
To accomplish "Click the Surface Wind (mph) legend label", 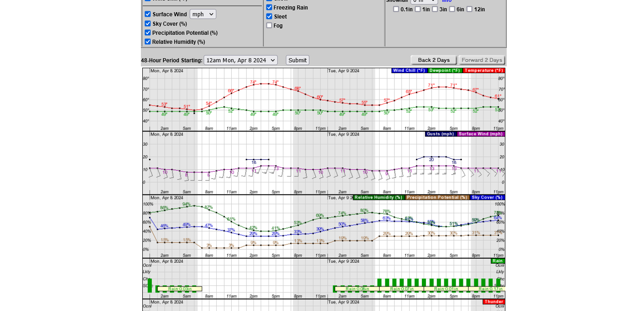I will click(481, 134).
